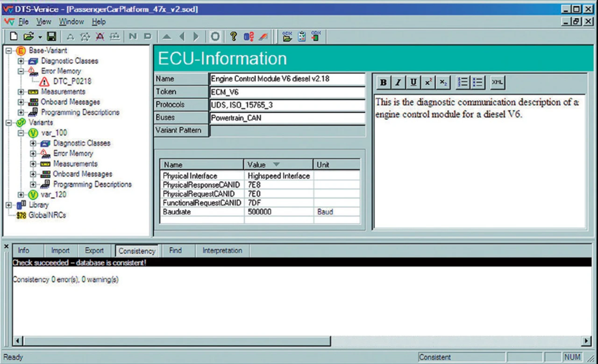Image resolution: width=598 pixels, height=364 pixels.
Task: Expand the Library tree node
Action: coord(9,205)
